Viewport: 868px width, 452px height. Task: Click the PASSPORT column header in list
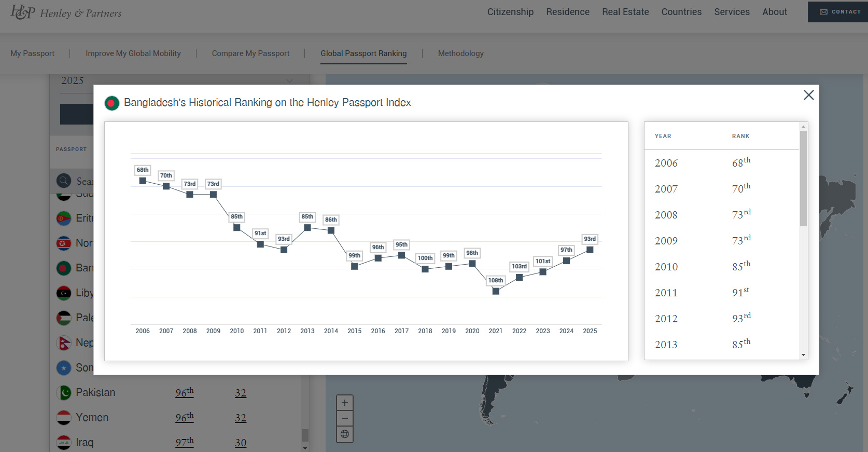[x=72, y=149]
